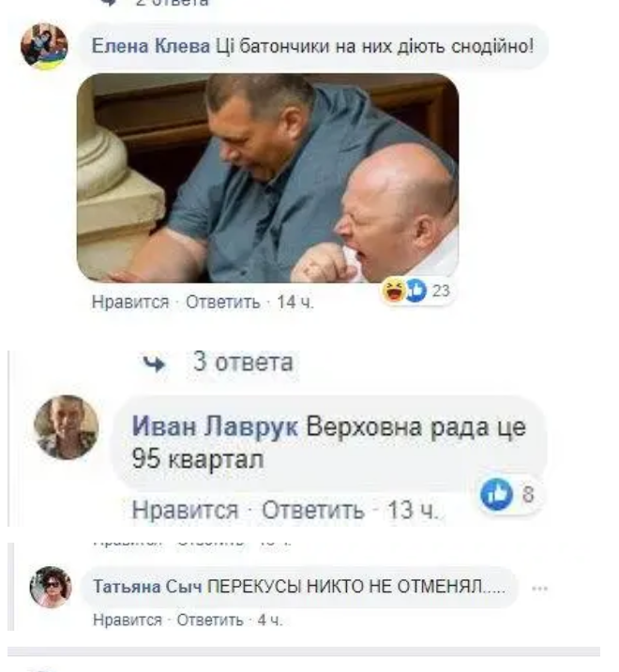Click the blue like icon with 8 count
This screenshot has height=672, width=619.
point(497,494)
